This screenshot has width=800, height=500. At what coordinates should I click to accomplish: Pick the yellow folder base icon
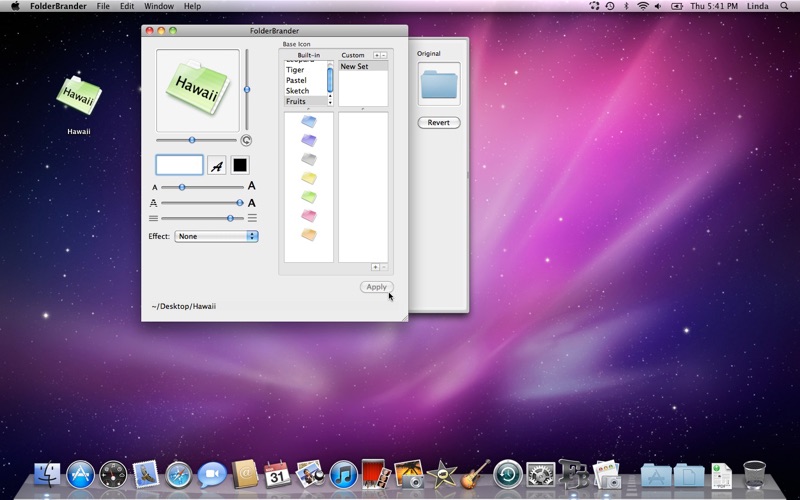click(309, 178)
